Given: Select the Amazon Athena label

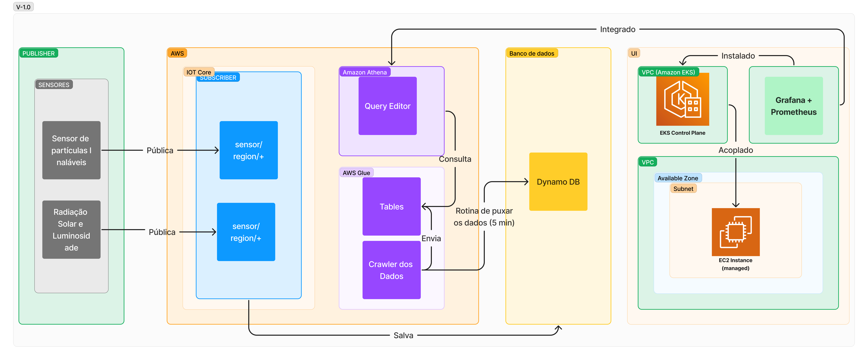Looking at the screenshot, I should 365,72.
